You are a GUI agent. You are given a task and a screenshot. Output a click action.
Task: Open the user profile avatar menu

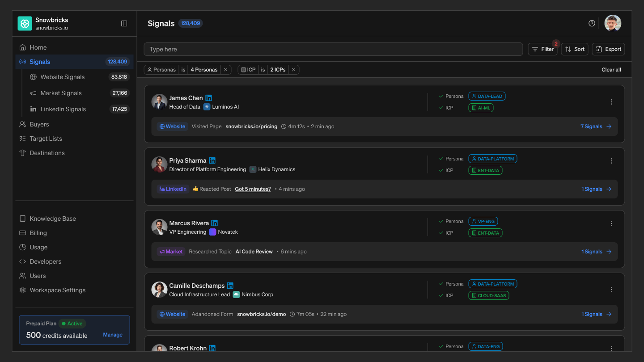click(x=613, y=23)
